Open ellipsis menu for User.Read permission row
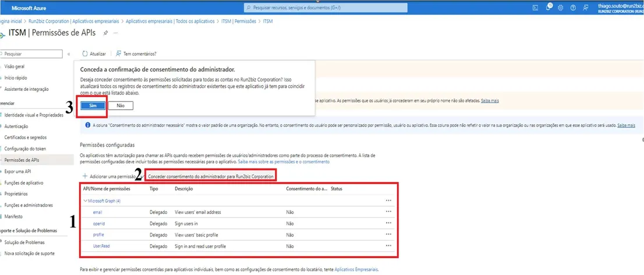Viewport: 644px width, 275px height. (x=388, y=246)
